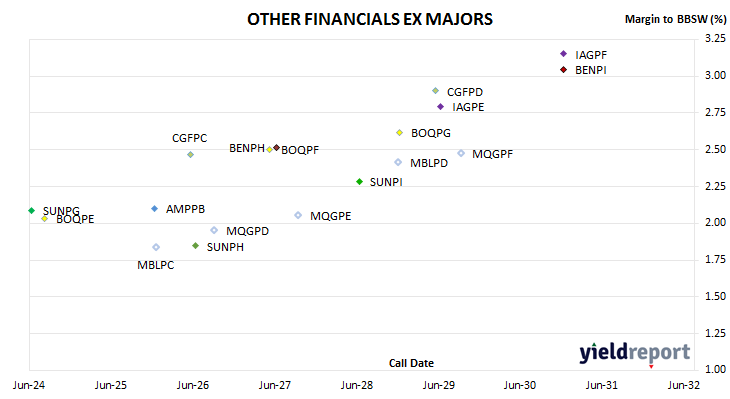Click the IAGPF purple diamond marker
The image size is (730, 399).
pos(563,54)
